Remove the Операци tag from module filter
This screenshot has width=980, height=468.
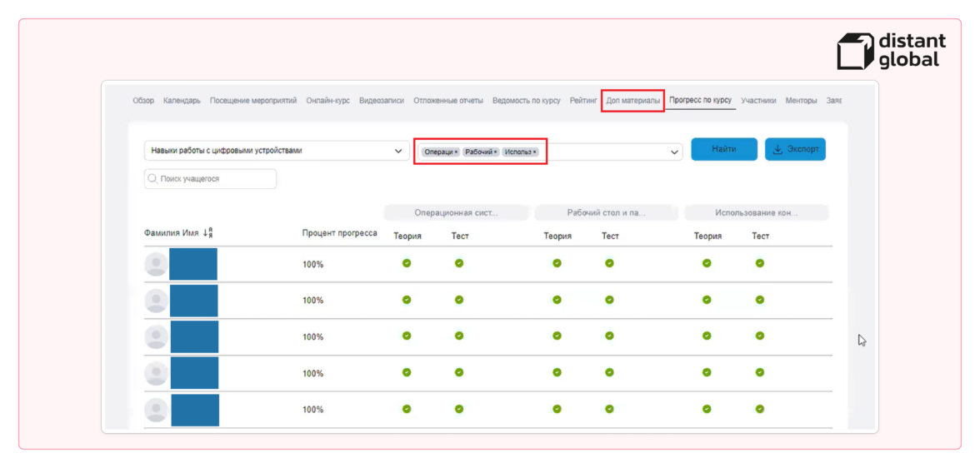[x=457, y=152]
